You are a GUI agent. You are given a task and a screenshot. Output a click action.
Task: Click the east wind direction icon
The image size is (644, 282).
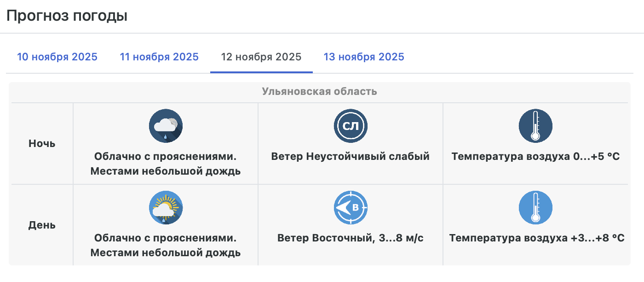(x=351, y=208)
